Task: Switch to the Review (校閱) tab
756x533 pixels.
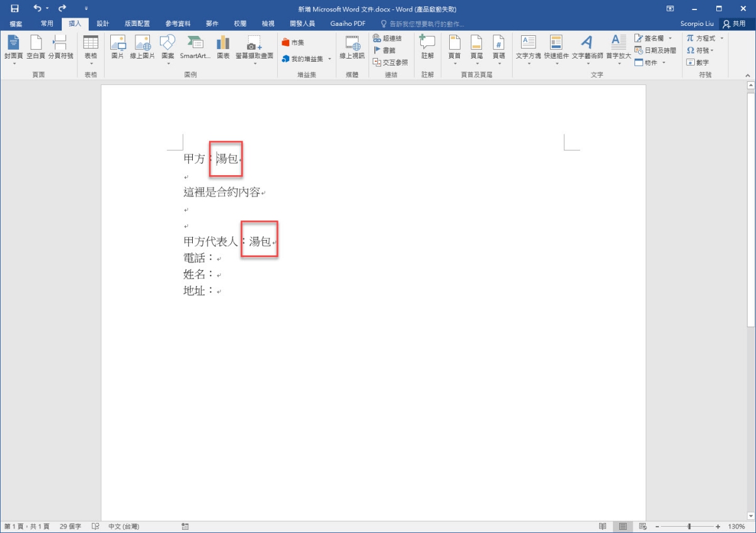Action: click(x=240, y=24)
